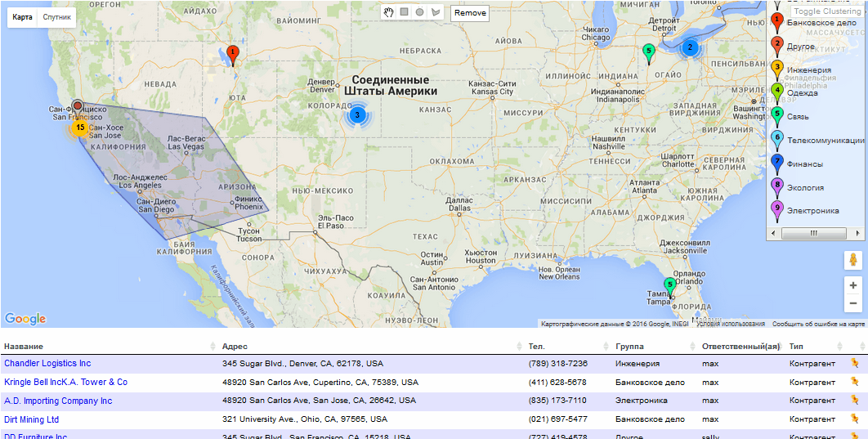Click the legend horizontal scrollbar thumb

coord(813,234)
